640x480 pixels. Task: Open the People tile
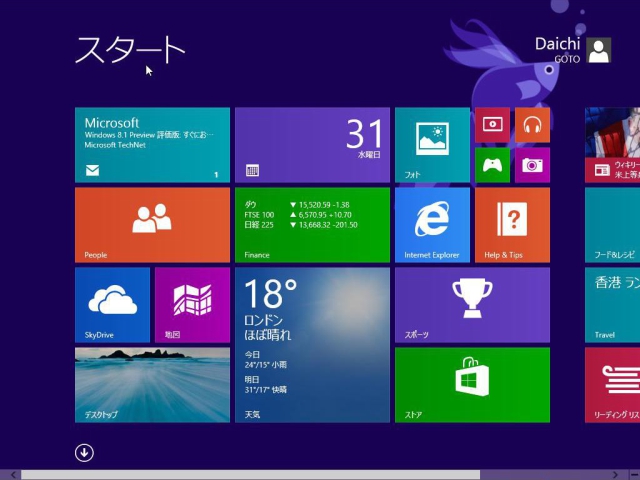152,225
